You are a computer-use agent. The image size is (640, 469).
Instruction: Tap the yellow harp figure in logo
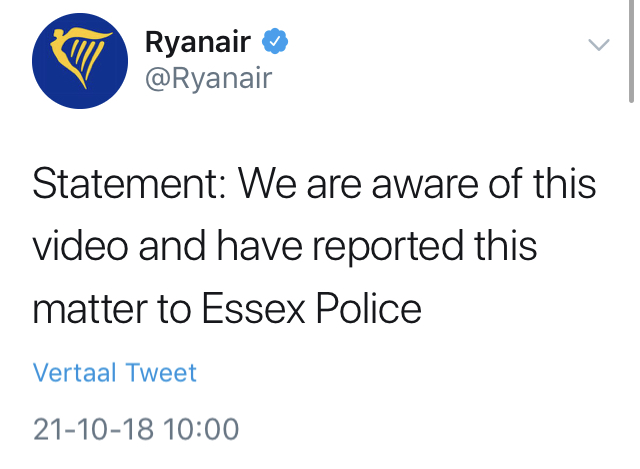pyautogui.click(x=81, y=56)
